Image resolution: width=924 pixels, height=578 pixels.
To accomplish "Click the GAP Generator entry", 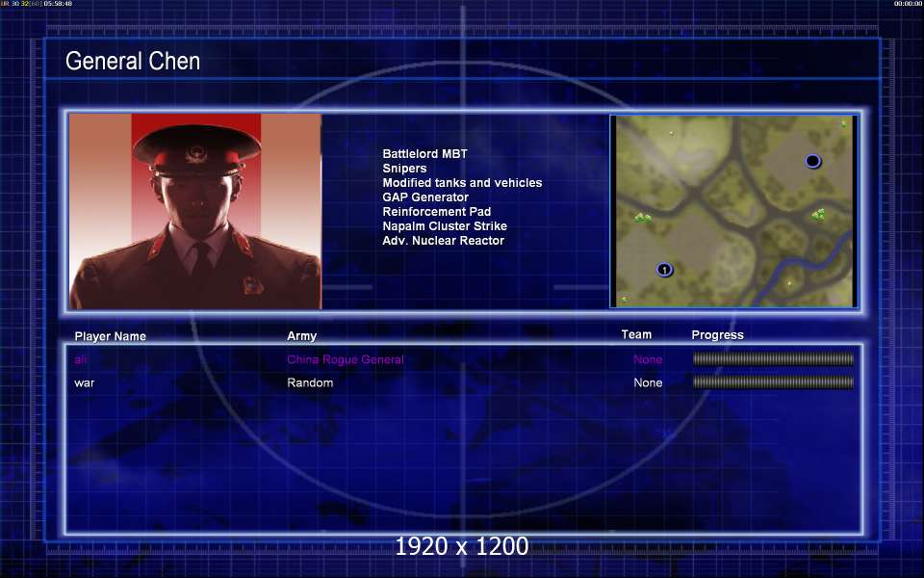I will 425,197.
